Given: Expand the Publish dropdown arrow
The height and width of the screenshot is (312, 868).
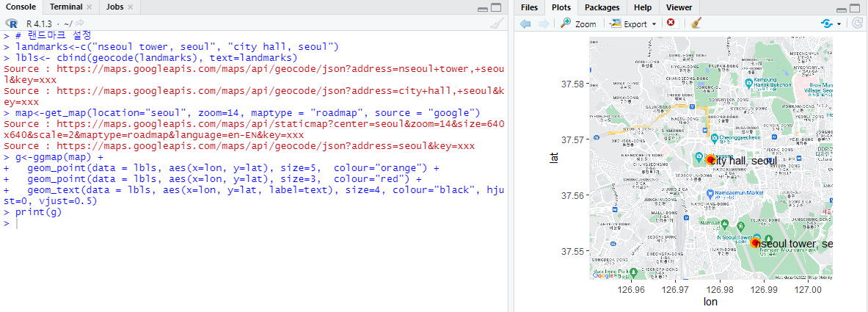Looking at the screenshot, I should coord(839,23).
